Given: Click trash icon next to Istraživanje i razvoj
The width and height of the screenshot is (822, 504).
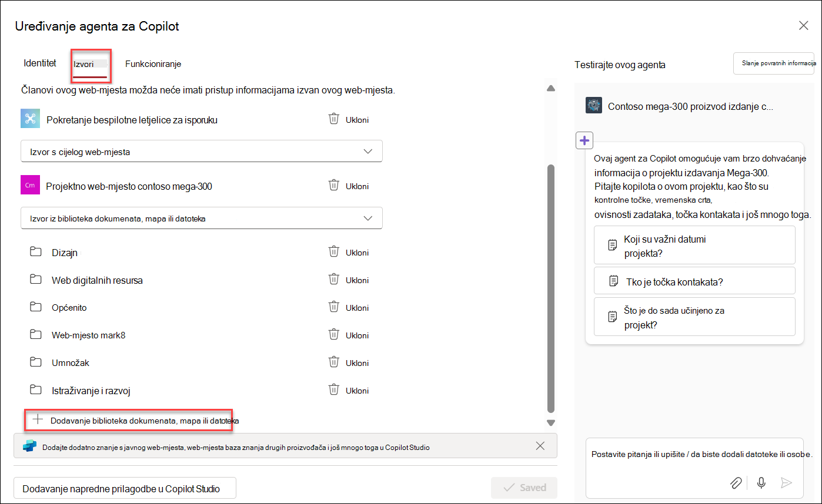Looking at the screenshot, I should (333, 390).
